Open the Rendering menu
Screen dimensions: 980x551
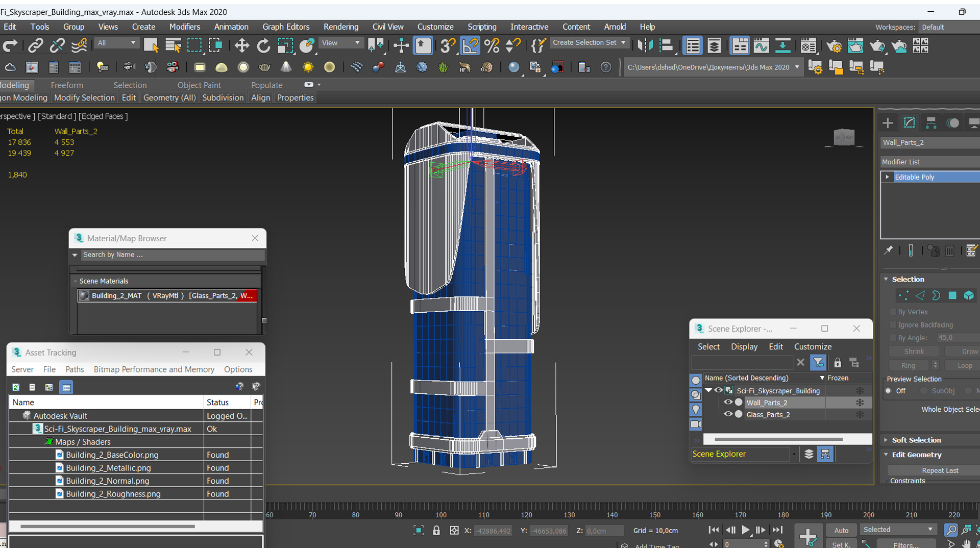pyautogui.click(x=340, y=27)
